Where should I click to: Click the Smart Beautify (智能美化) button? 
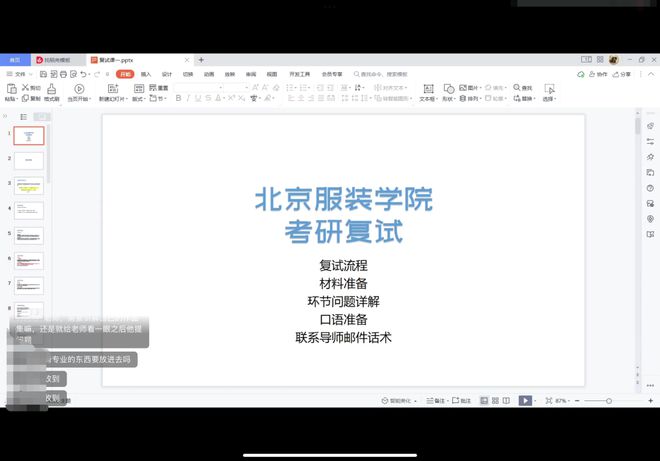coord(399,400)
